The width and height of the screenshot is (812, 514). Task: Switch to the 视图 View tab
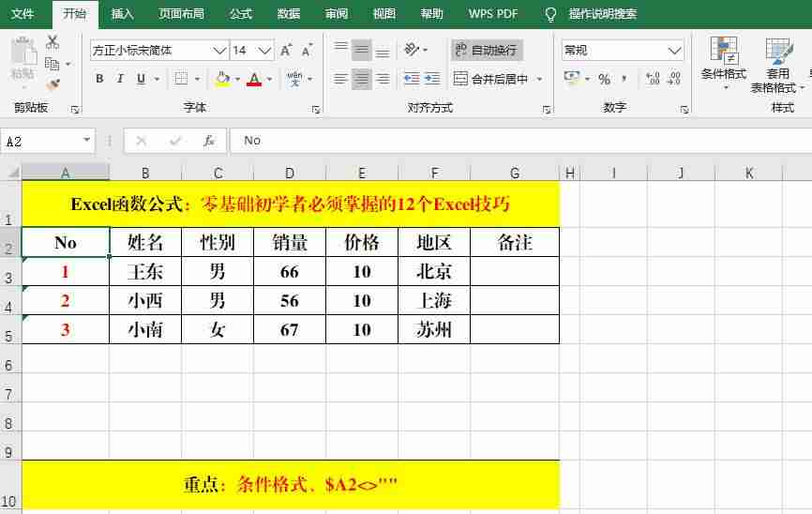pos(384,13)
